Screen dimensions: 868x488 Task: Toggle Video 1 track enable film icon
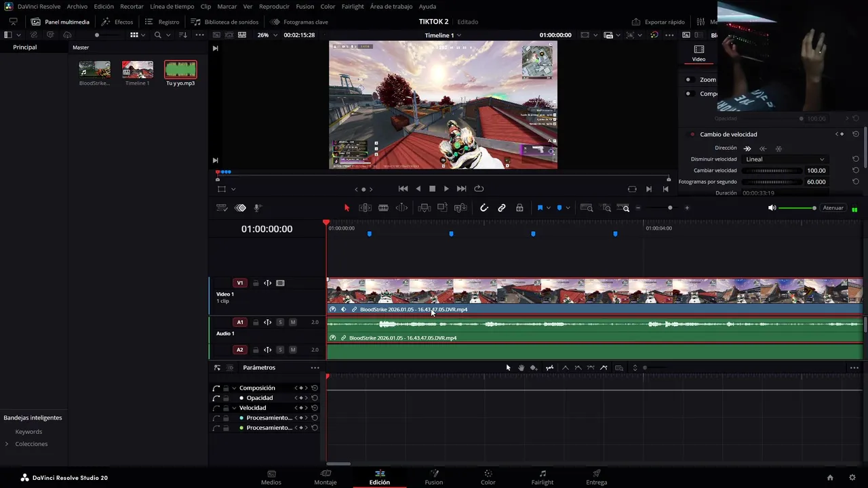point(281,283)
